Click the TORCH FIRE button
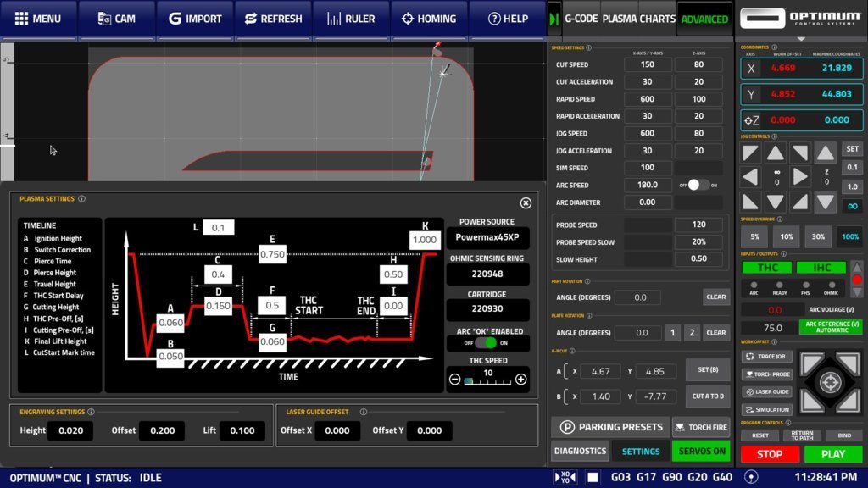This screenshot has width=868, height=488. coord(701,427)
